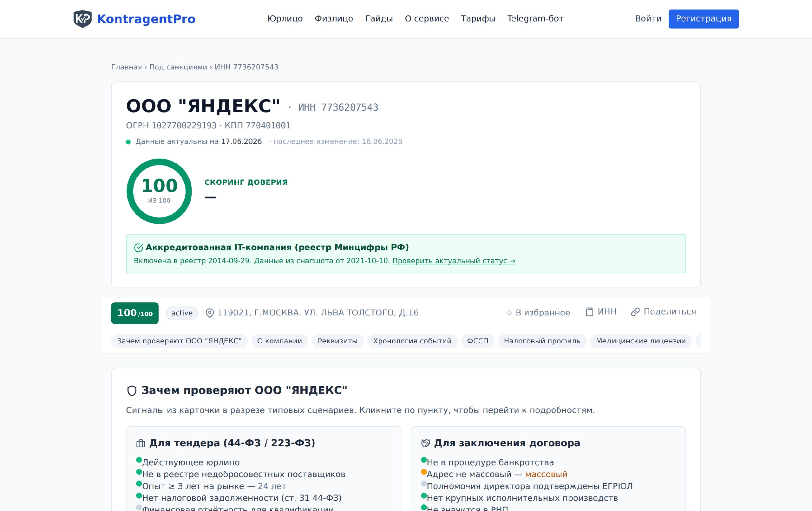Click the link icon for Поделиться
The height and width of the screenshot is (511, 812).
[x=635, y=312]
